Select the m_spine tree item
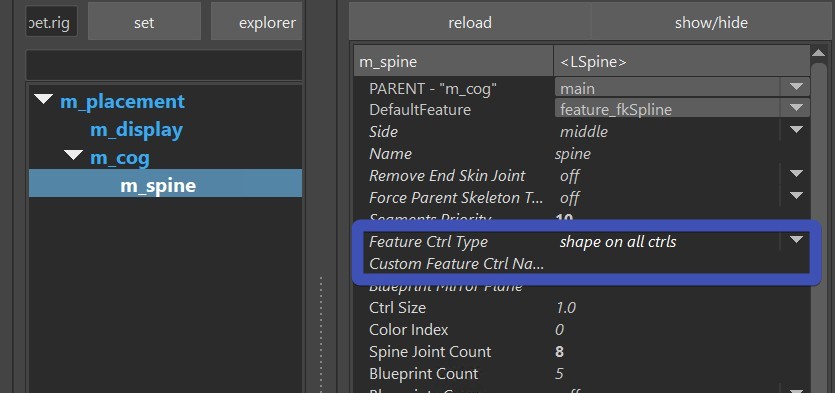 point(165,183)
